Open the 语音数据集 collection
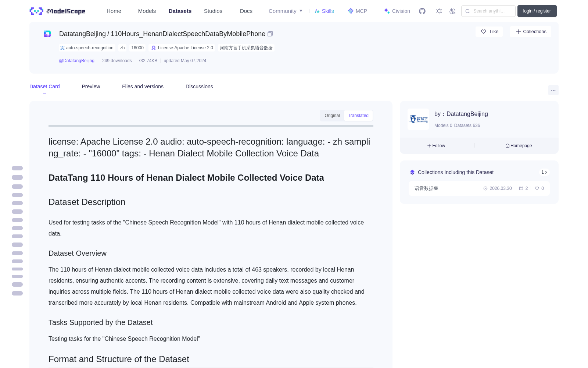The width and height of the screenshot is (588, 368). [x=479, y=188]
